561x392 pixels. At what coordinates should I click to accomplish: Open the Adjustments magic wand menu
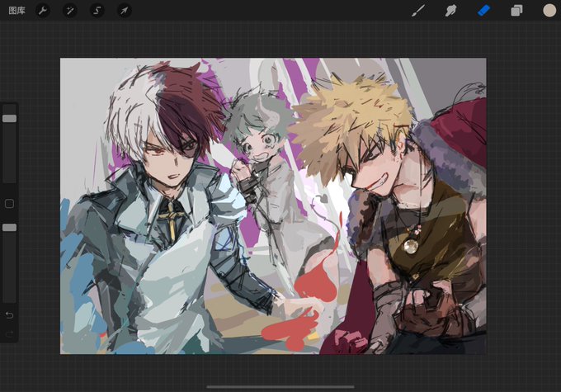point(70,11)
